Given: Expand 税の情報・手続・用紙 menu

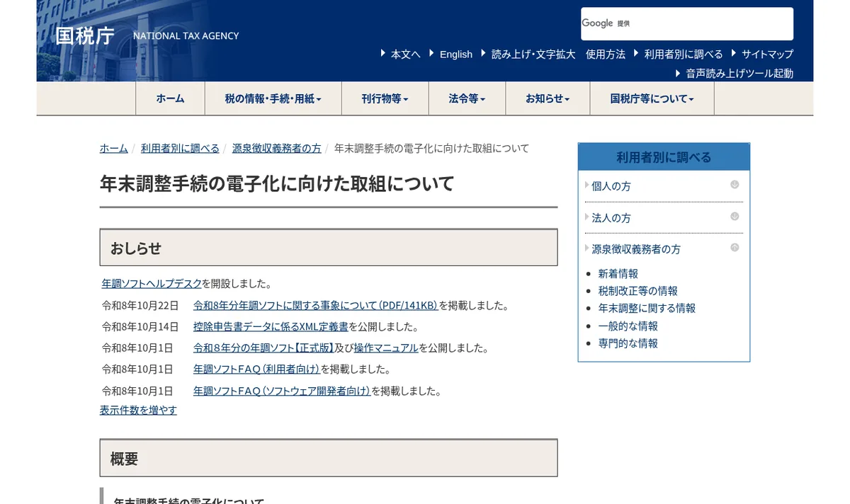Looking at the screenshot, I should coord(273,98).
